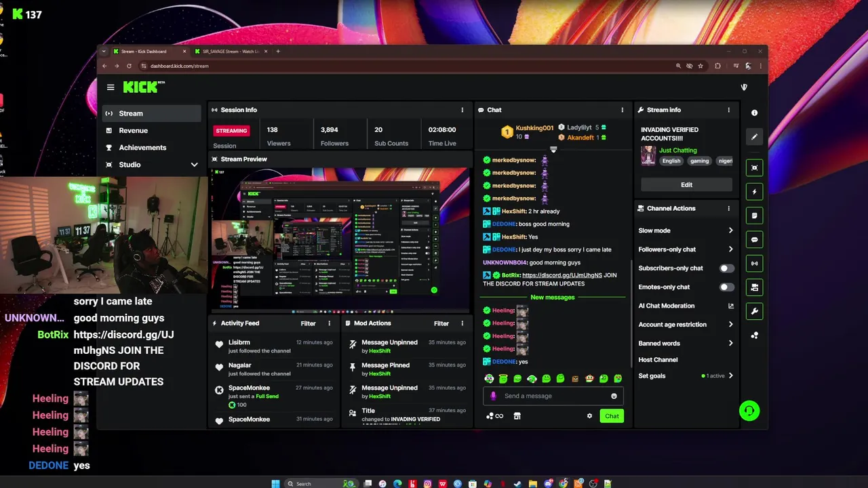Open the emoji picker in the message box

coord(614,396)
